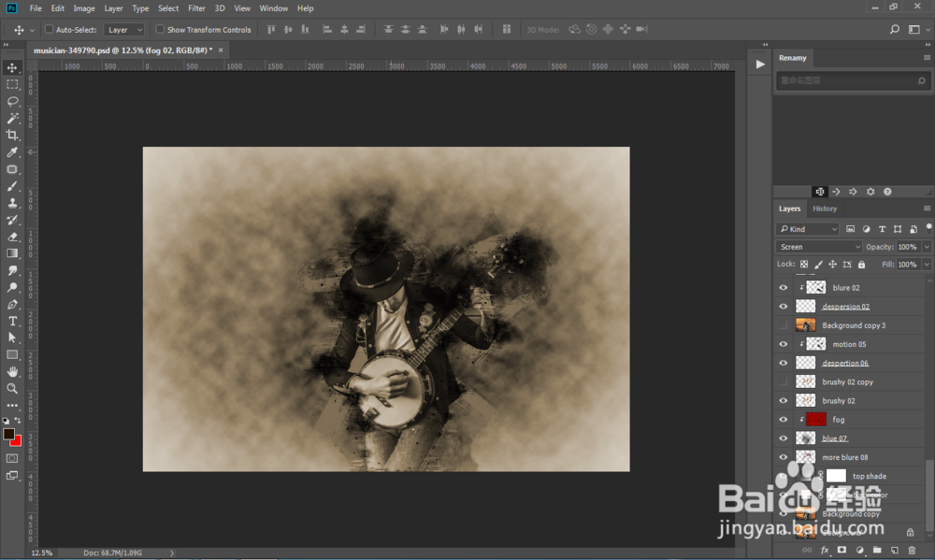Viewport: 935px width, 560px height.
Task: Open the File menu
Action: (36, 8)
